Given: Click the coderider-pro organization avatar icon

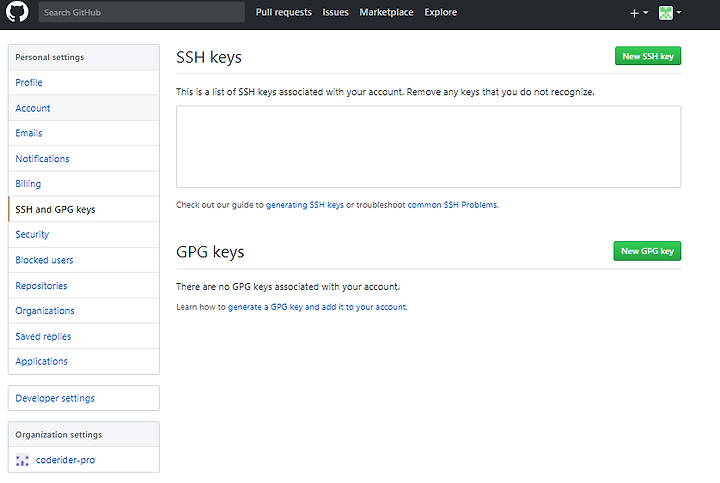Looking at the screenshot, I should 22,460.
